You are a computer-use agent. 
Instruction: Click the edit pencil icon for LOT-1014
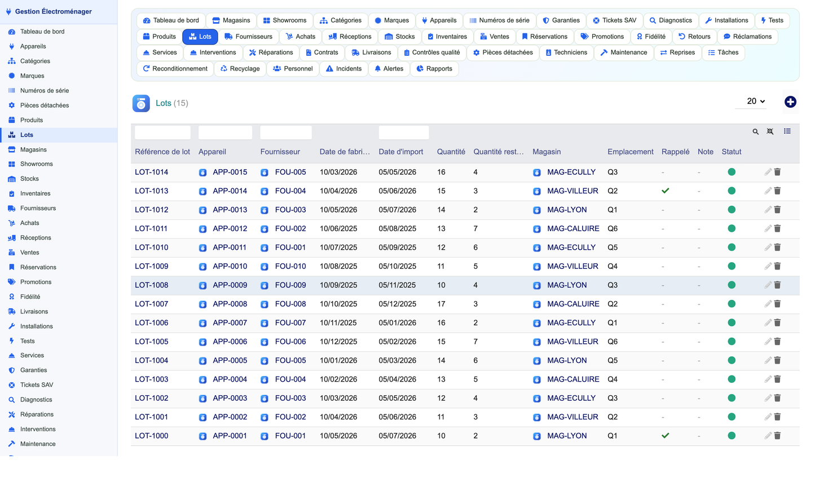coord(768,172)
